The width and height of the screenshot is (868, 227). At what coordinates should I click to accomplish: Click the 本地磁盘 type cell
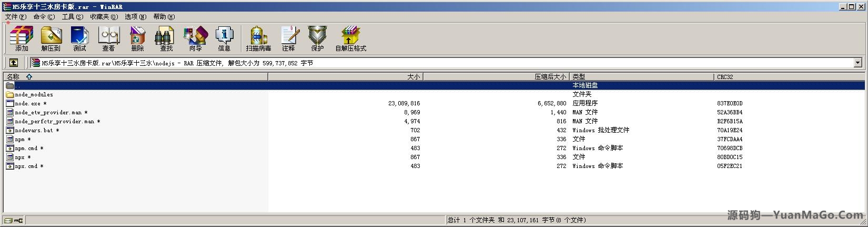pyautogui.click(x=585, y=85)
